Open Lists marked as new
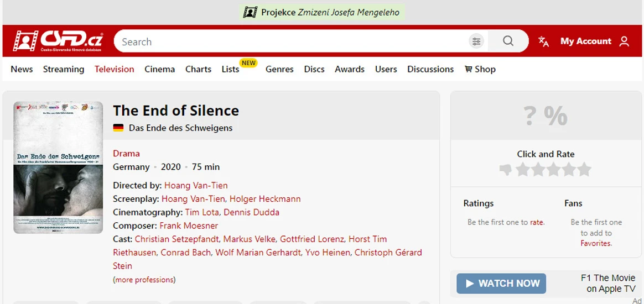 coord(230,69)
